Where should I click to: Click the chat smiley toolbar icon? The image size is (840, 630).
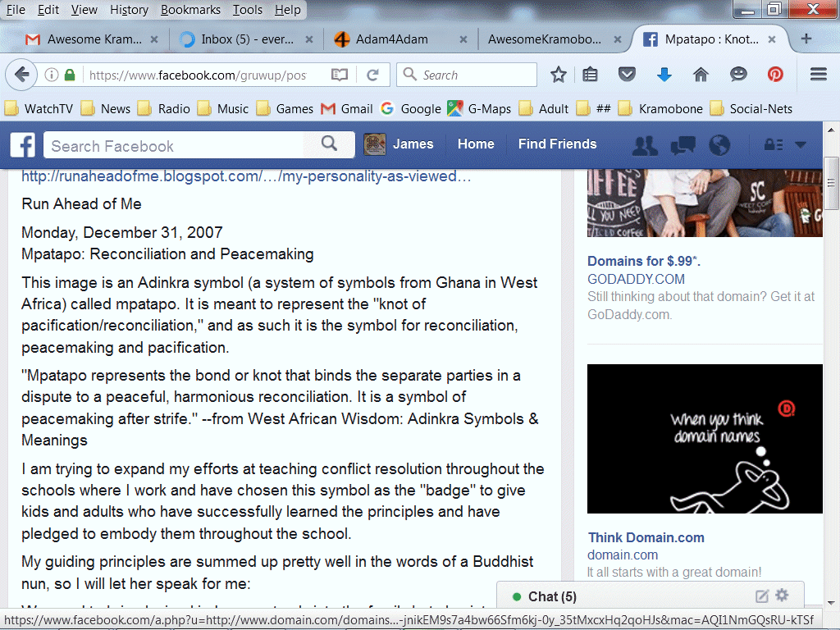click(738, 74)
